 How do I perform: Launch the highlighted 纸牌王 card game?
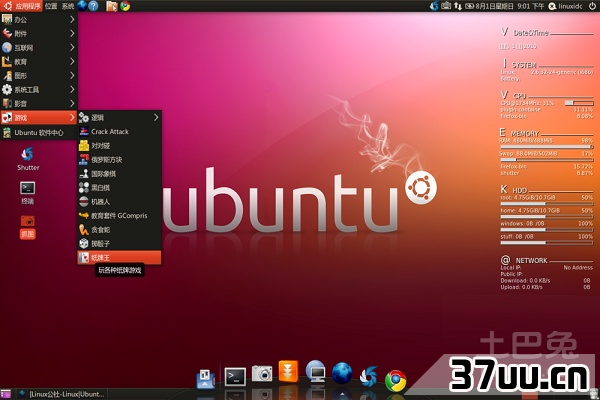pyautogui.click(x=119, y=258)
